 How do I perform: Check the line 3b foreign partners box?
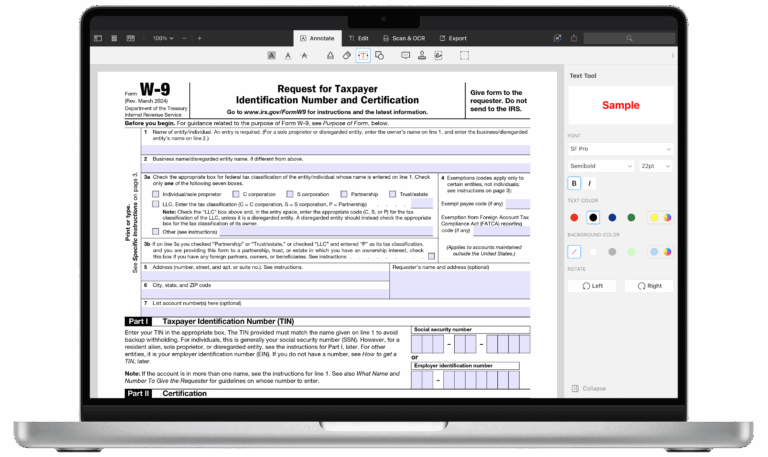click(x=431, y=256)
